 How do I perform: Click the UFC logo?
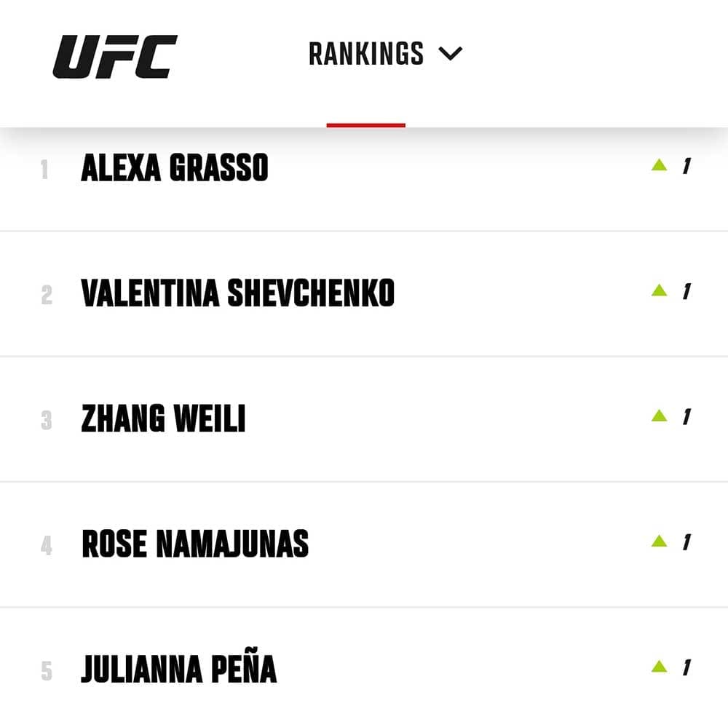(x=115, y=57)
